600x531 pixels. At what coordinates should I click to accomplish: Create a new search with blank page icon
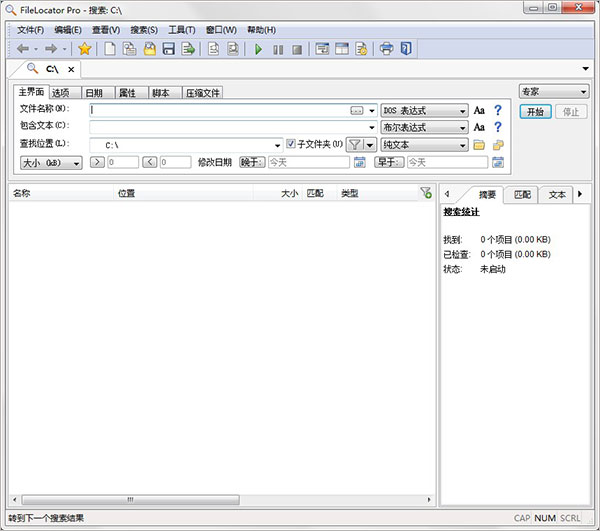110,49
